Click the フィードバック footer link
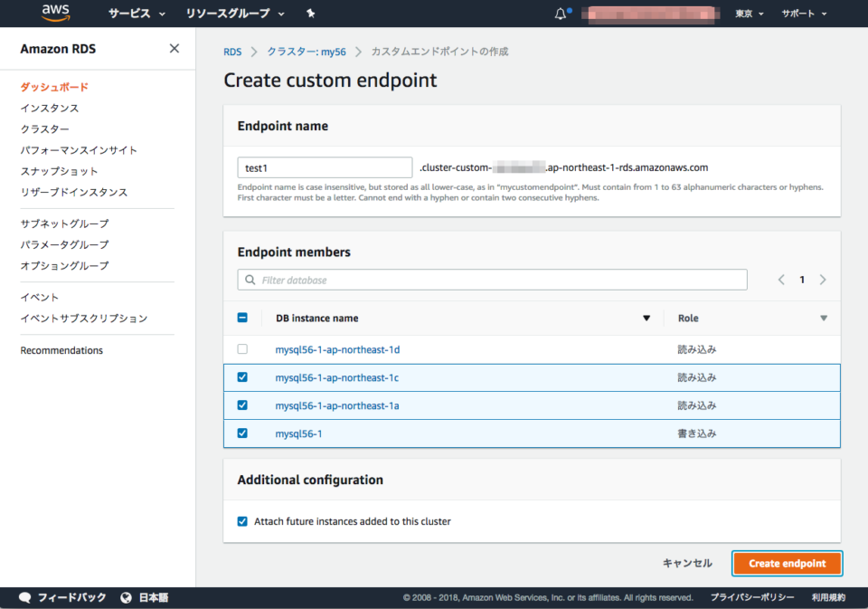This screenshot has height=609, width=868. (x=72, y=597)
